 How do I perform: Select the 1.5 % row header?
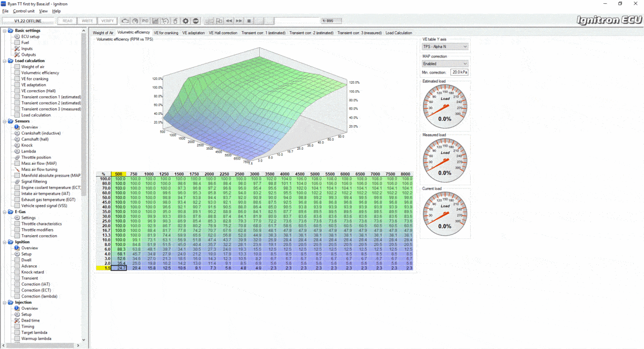pyautogui.click(x=104, y=268)
